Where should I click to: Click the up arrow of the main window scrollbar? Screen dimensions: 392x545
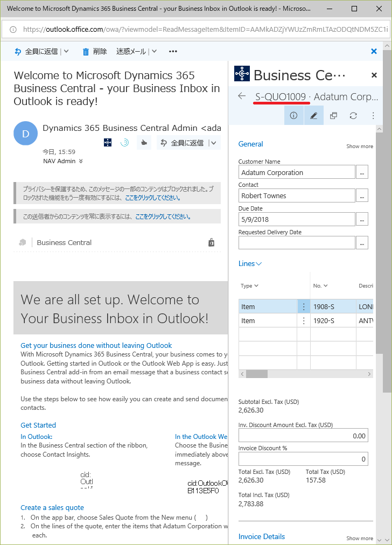click(387, 46)
